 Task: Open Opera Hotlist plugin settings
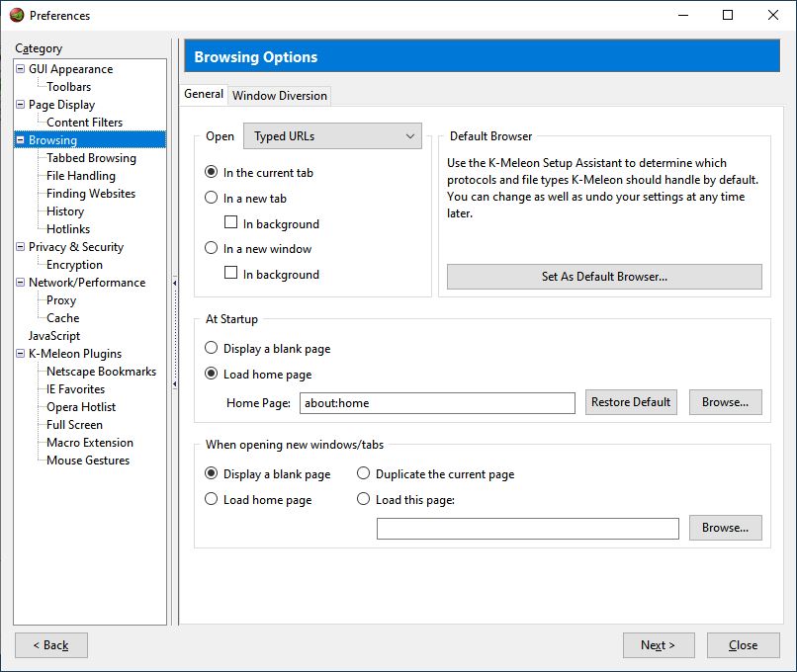(81, 407)
